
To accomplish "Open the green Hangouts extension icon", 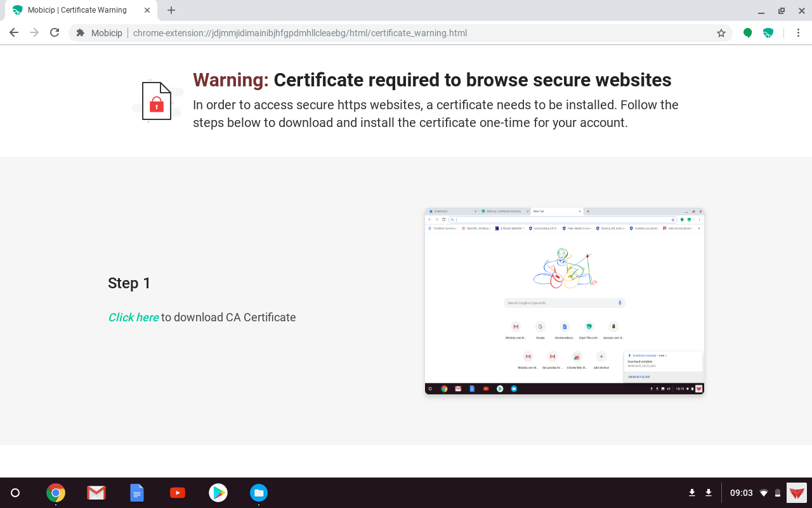I will (748, 33).
